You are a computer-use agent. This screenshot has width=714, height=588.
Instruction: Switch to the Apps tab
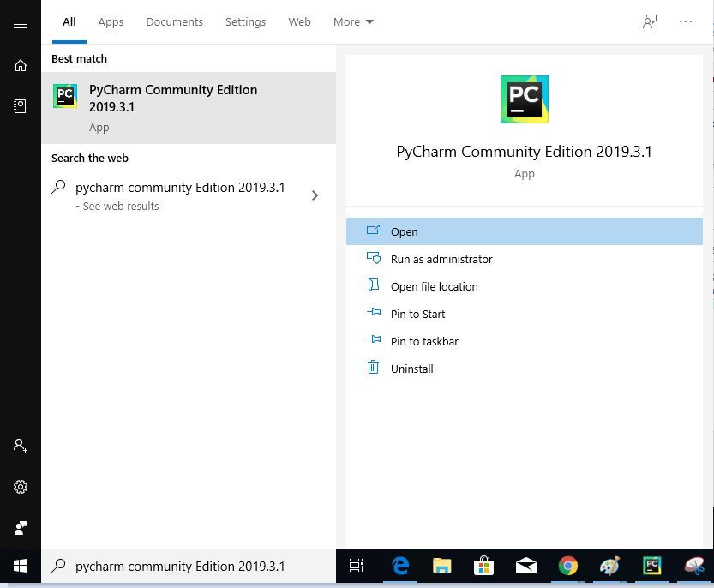[x=111, y=22]
